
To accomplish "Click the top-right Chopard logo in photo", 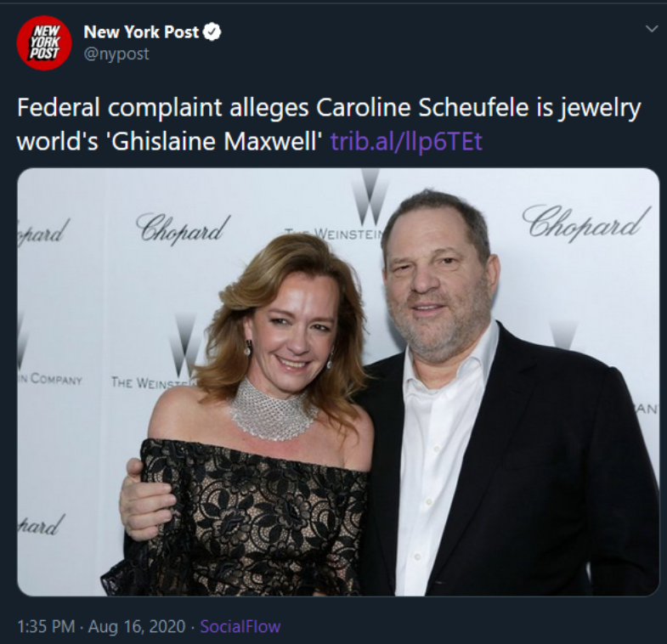I will click(x=585, y=221).
